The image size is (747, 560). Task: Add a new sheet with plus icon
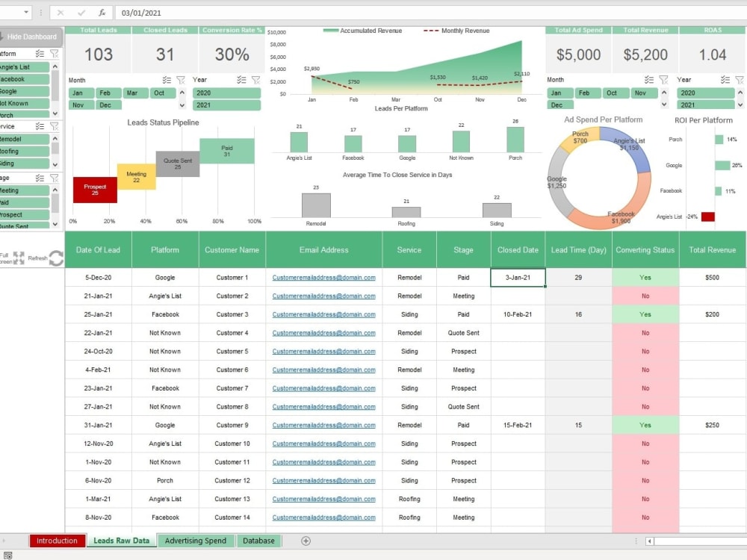(306, 541)
